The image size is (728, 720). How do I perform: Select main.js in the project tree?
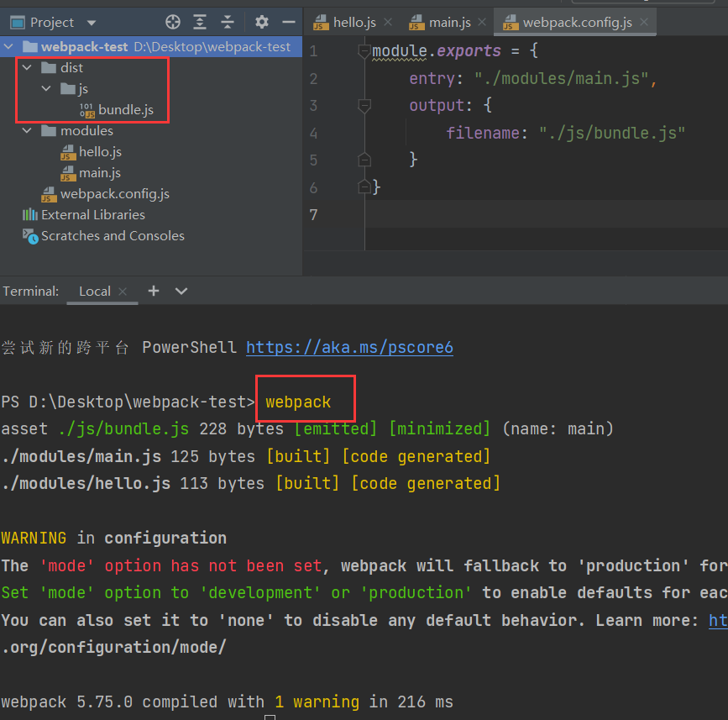coord(91,173)
